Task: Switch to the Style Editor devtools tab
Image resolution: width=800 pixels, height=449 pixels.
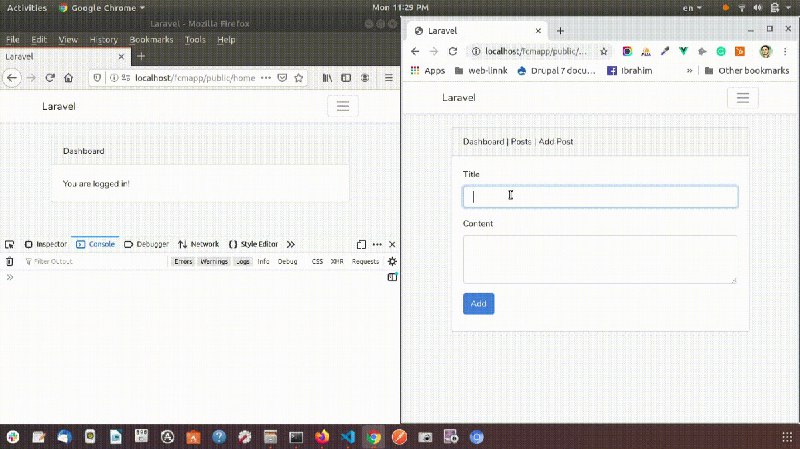Action: 254,244
